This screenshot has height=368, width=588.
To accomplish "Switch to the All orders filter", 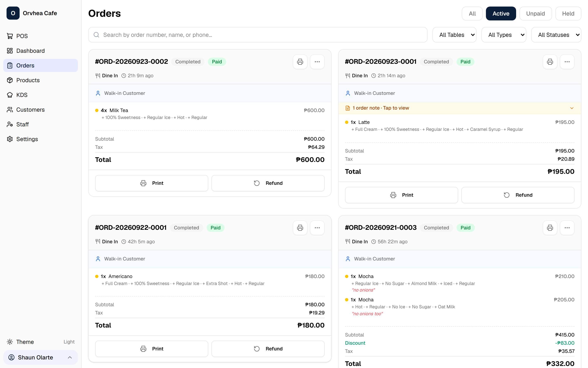I will click(x=472, y=14).
